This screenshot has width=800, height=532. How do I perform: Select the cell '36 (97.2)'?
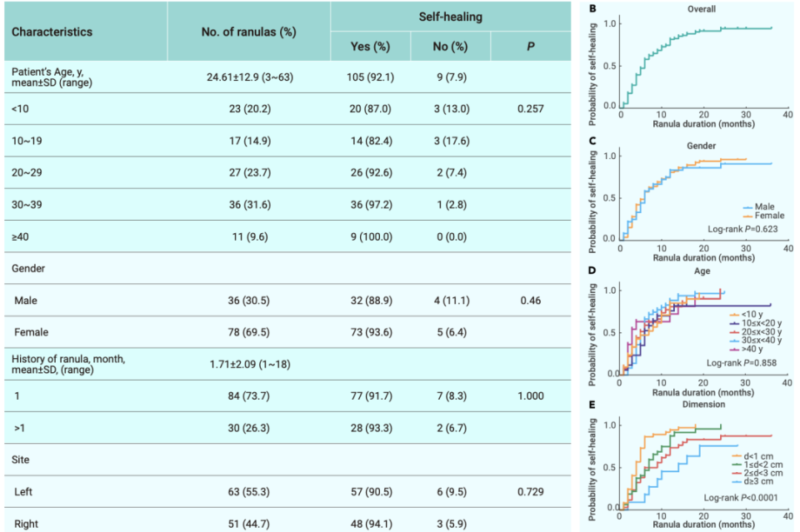click(x=371, y=205)
